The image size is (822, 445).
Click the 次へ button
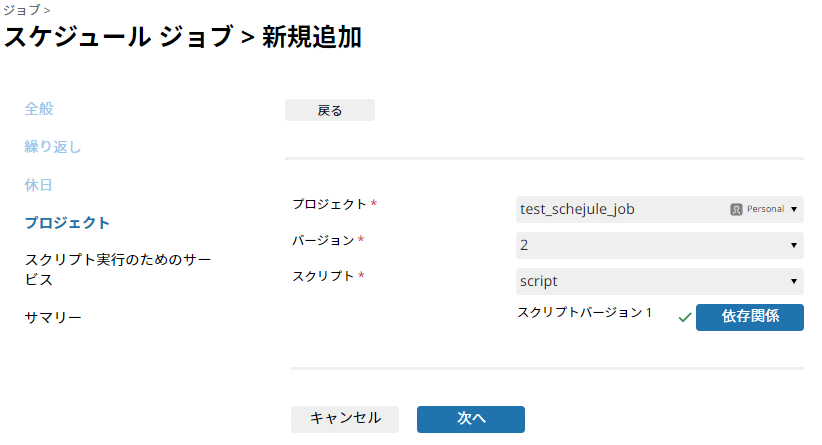[x=471, y=419]
